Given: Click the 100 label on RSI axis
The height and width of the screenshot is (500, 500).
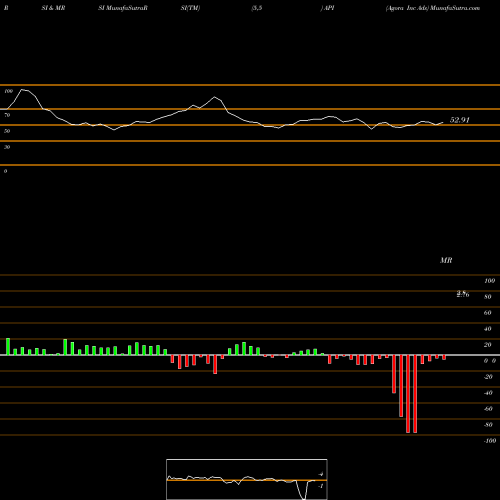Looking at the screenshot, I should click(8, 91).
